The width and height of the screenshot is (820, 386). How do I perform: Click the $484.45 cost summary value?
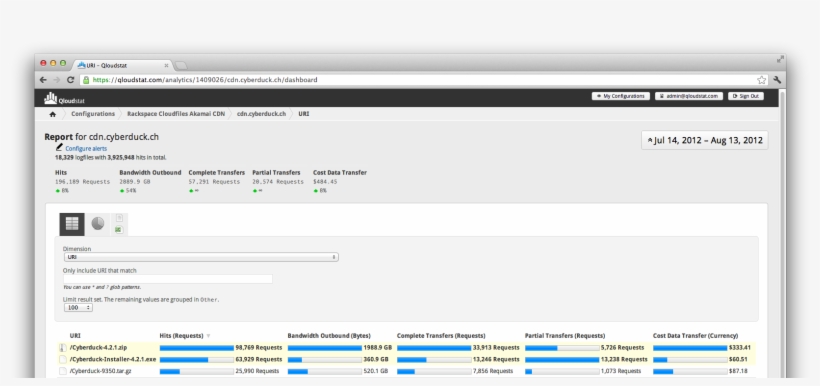(325, 182)
